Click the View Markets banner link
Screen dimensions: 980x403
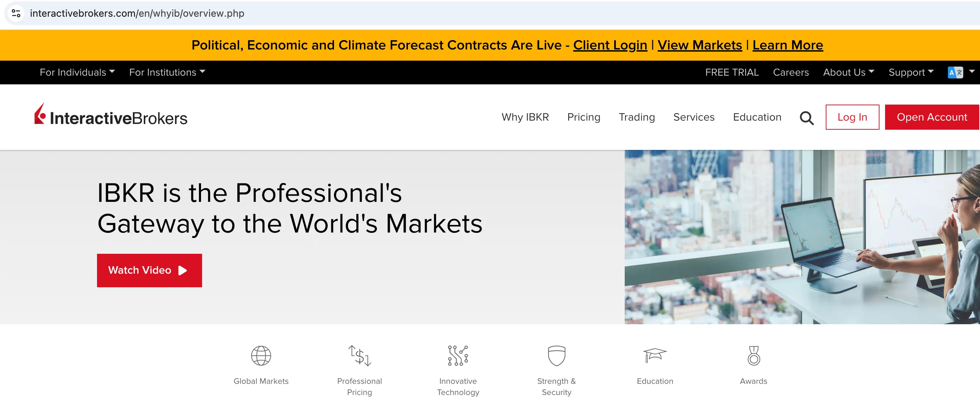(x=700, y=45)
